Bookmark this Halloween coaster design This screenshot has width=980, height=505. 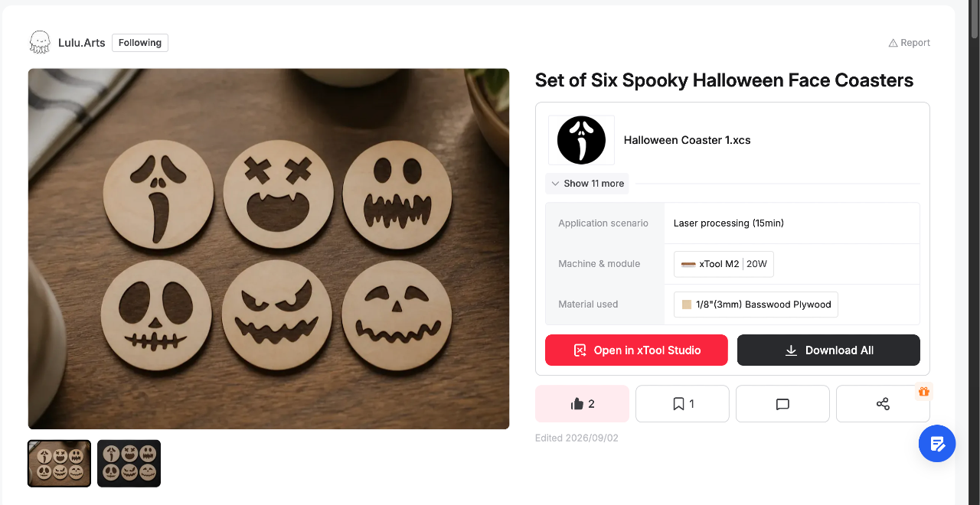[682, 404]
